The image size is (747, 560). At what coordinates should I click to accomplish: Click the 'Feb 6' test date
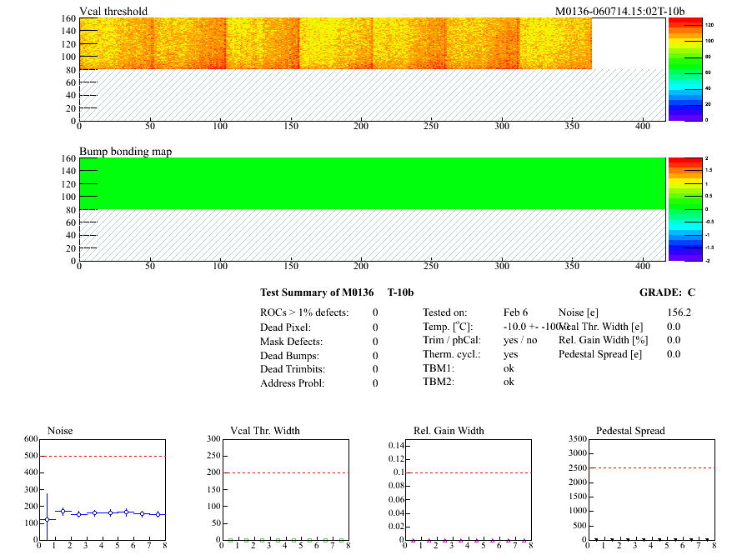tap(515, 312)
